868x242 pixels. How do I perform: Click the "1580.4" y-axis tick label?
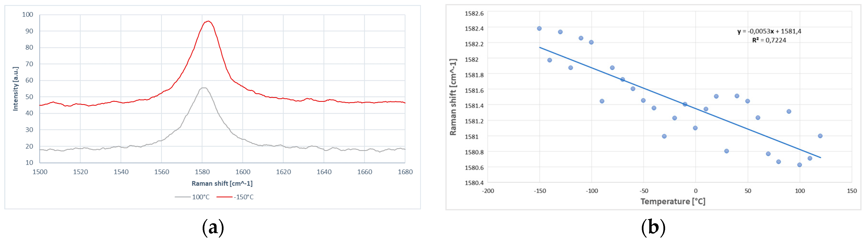(474, 183)
